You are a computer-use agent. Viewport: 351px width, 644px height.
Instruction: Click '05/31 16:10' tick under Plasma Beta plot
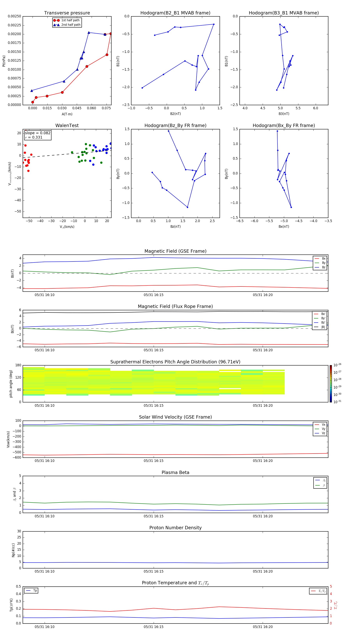coord(44,516)
